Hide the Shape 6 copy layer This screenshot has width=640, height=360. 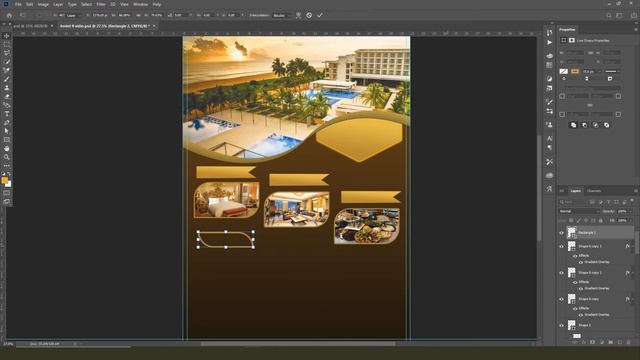pyautogui.click(x=561, y=299)
